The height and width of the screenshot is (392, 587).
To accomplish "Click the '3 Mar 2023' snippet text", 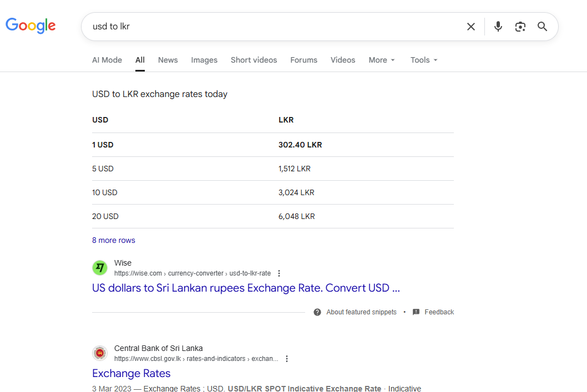I will coord(112,388).
